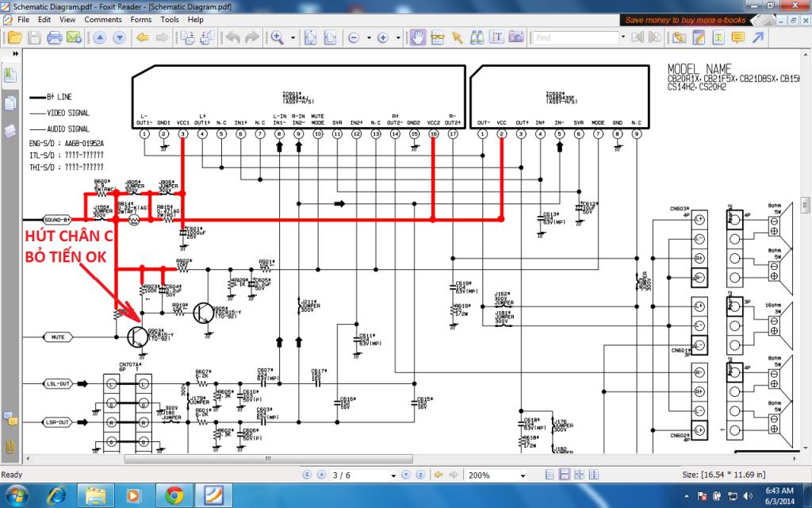812x508 pixels.
Task: Toggle the pages panel in left sidebar
Action: click(11, 103)
